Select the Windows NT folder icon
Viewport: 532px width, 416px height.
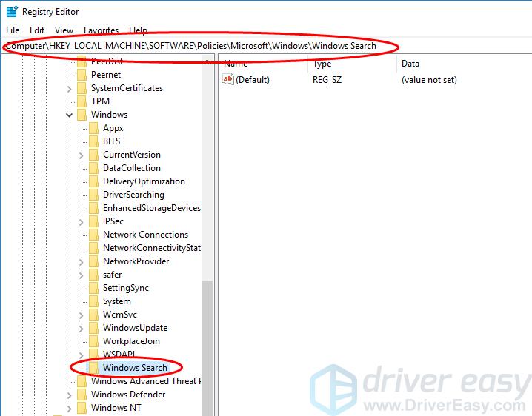82,408
